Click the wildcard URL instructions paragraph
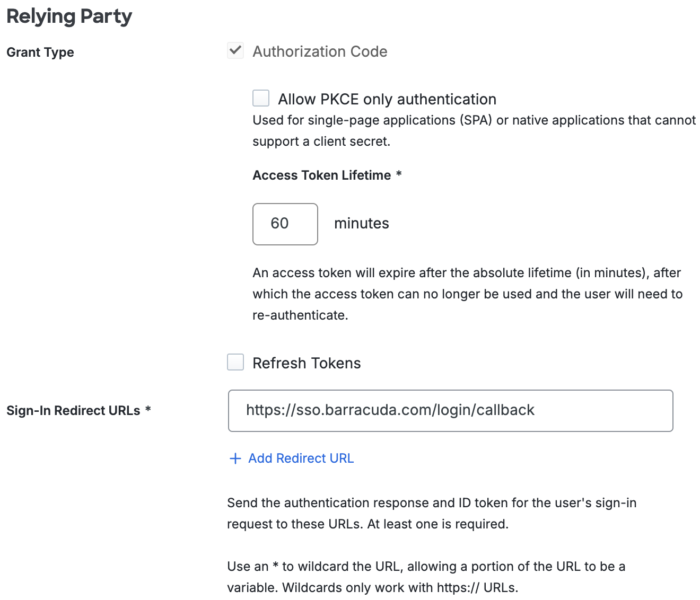The height and width of the screenshot is (600, 700). pyautogui.click(x=426, y=577)
